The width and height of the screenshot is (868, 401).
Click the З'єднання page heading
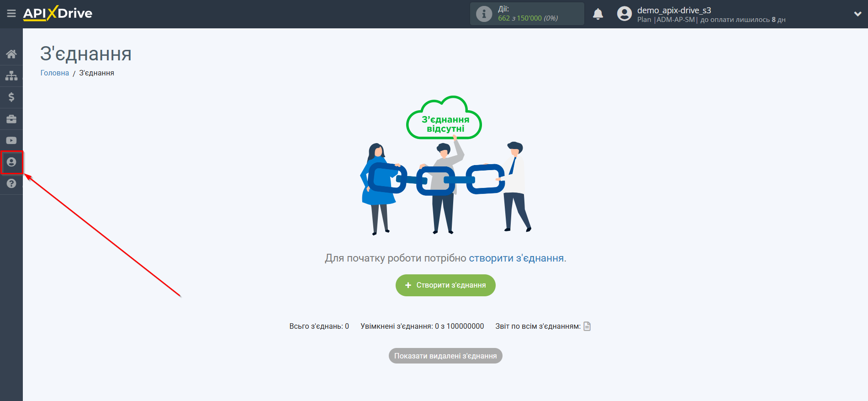tap(86, 54)
